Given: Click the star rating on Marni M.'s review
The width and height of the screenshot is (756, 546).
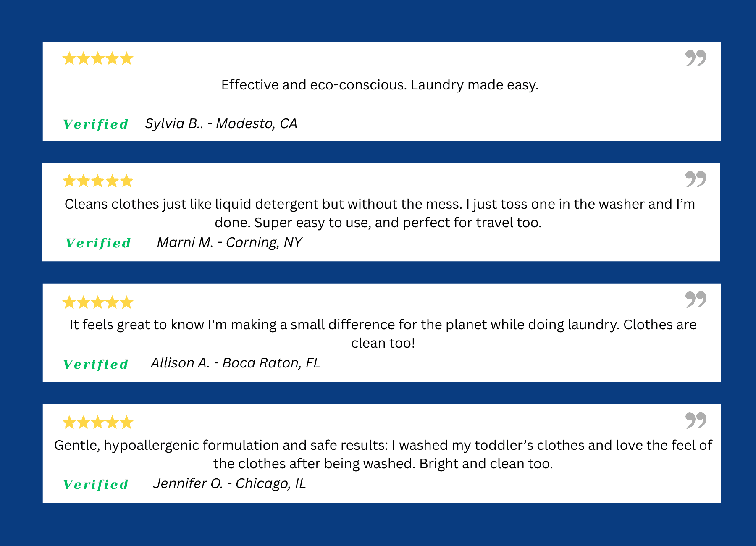Looking at the screenshot, I should click(98, 181).
